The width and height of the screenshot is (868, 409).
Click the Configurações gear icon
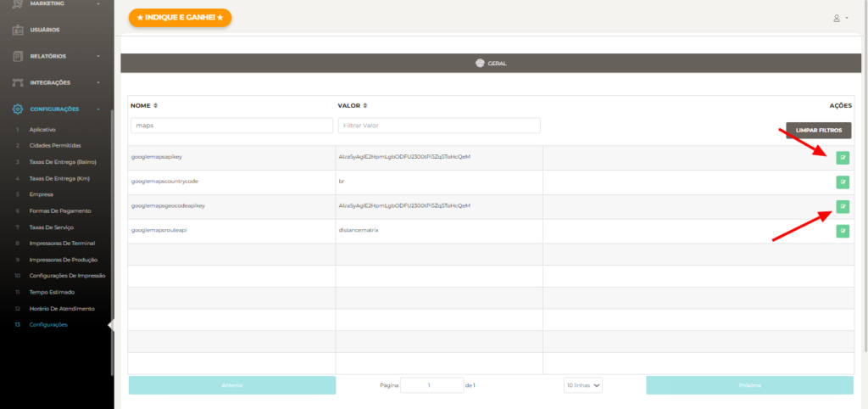click(18, 109)
